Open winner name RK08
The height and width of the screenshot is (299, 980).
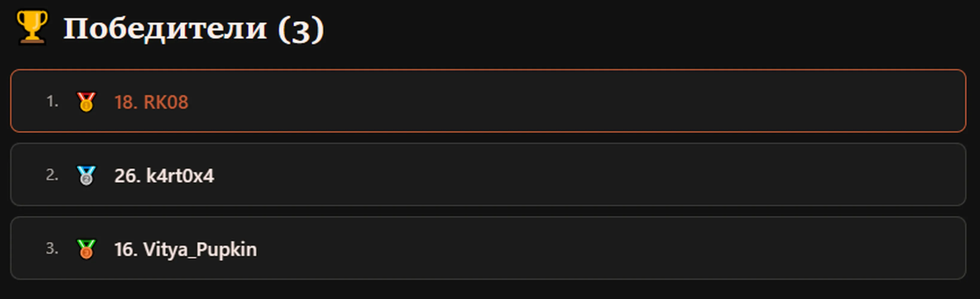click(x=166, y=102)
